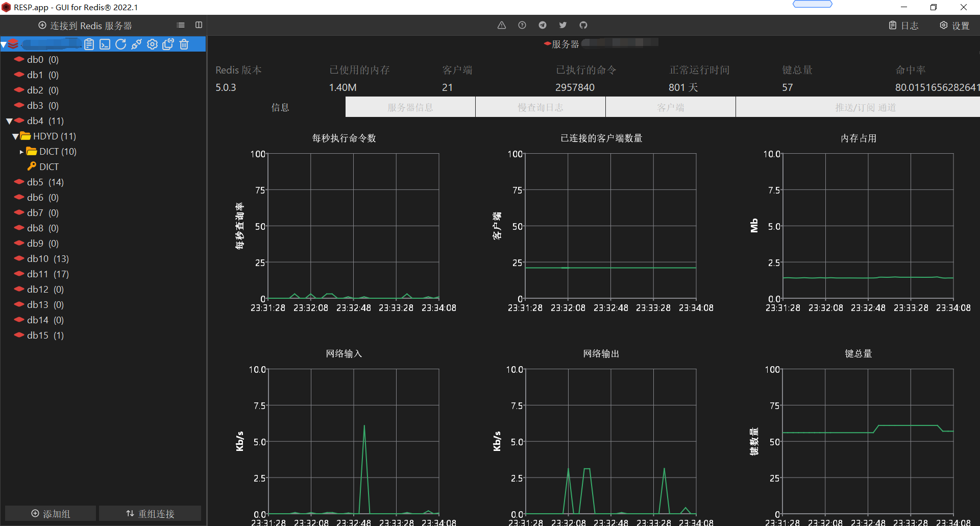Select database db12 (0)

pyautogui.click(x=45, y=289)
